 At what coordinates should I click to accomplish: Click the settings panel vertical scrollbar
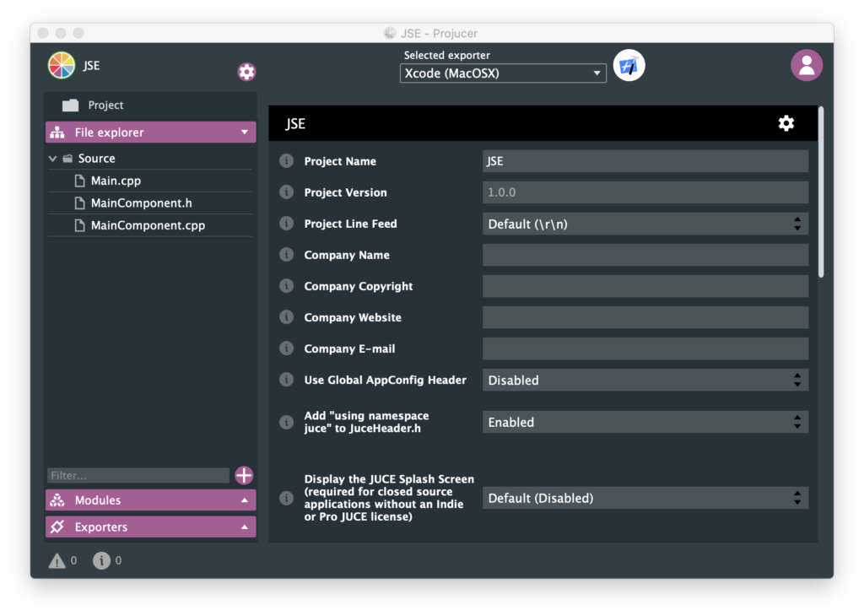coord(821,194)
